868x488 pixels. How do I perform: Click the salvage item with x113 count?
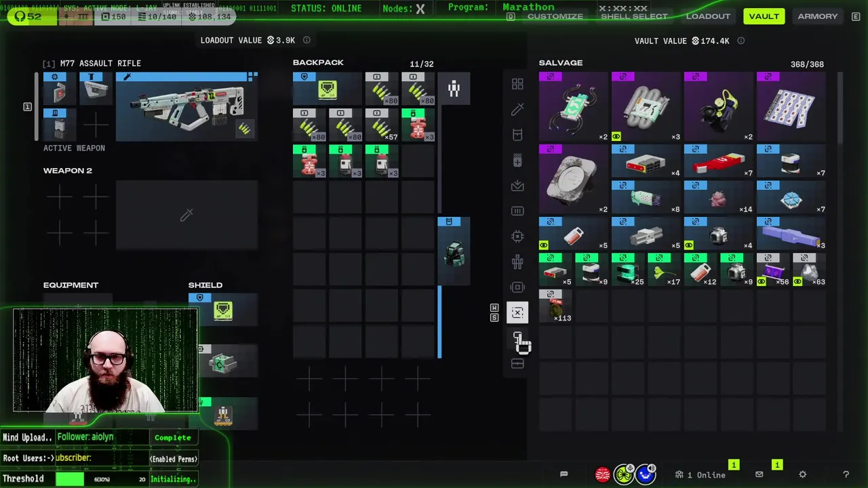(555, 306)
